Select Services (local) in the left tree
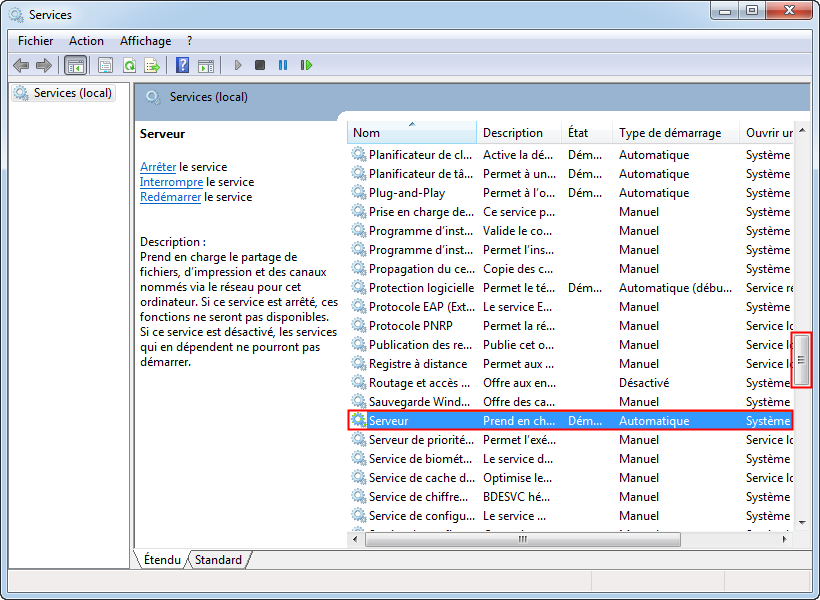 pyautogui.click(x=72, y=93)
